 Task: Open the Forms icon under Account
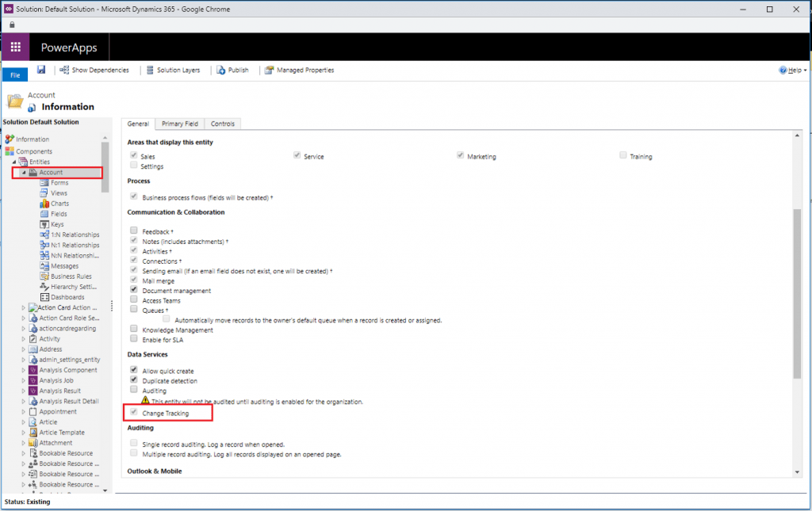pyautogui.click(x=44, y=182)
